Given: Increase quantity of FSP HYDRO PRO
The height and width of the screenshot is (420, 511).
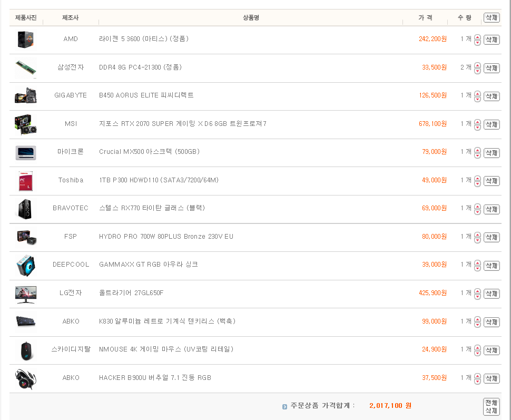Looking at the screenshot, I should click(477, 235).
